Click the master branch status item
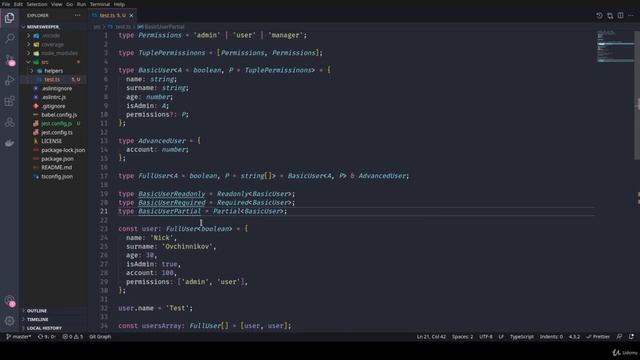Image resolution: width=640 pixels, height=360 pixels. pos(19,337)
